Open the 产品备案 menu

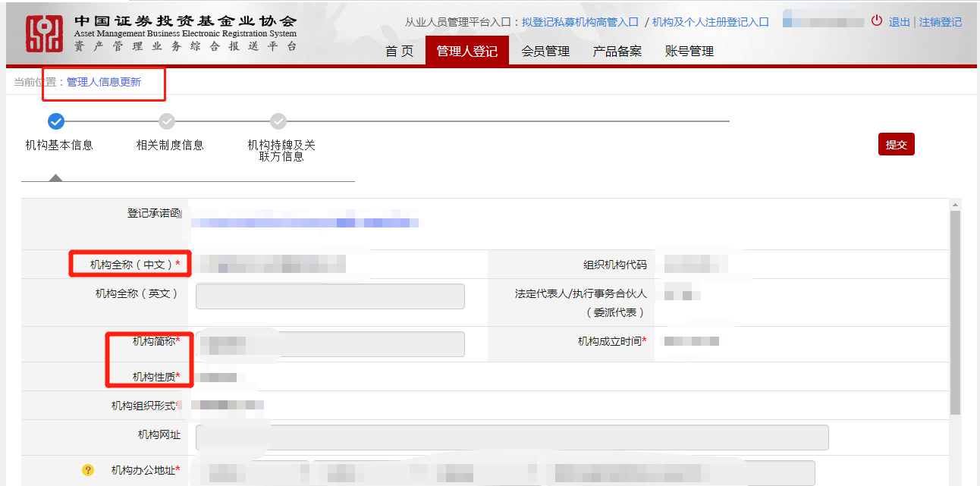tap(617, 51)
